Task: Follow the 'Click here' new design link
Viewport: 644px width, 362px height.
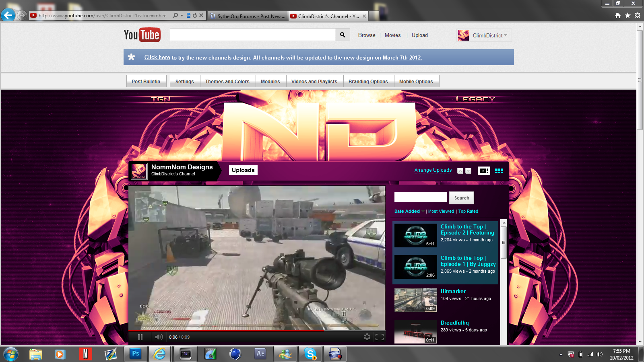Action: tap(157, 58)
